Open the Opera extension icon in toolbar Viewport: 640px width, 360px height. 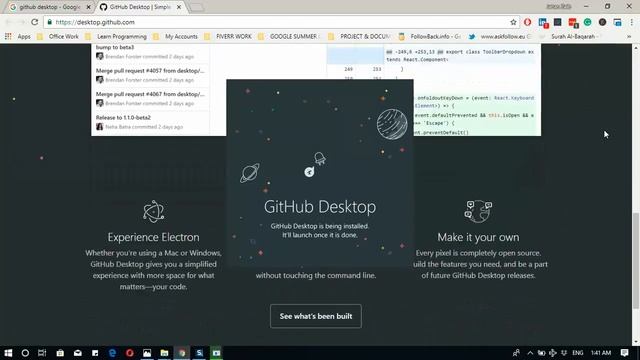[527, 22]
